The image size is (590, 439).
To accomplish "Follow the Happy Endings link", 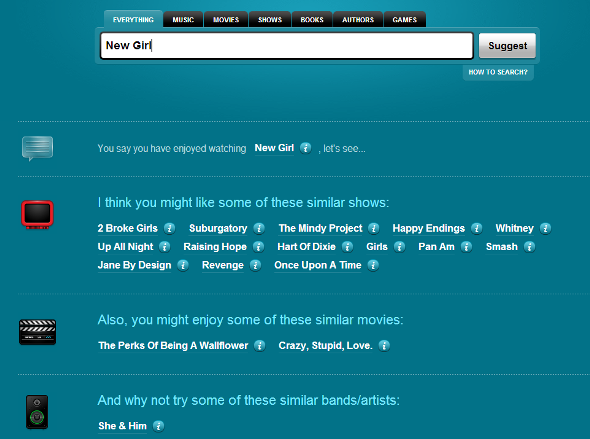I will click(x=429, y=228).
